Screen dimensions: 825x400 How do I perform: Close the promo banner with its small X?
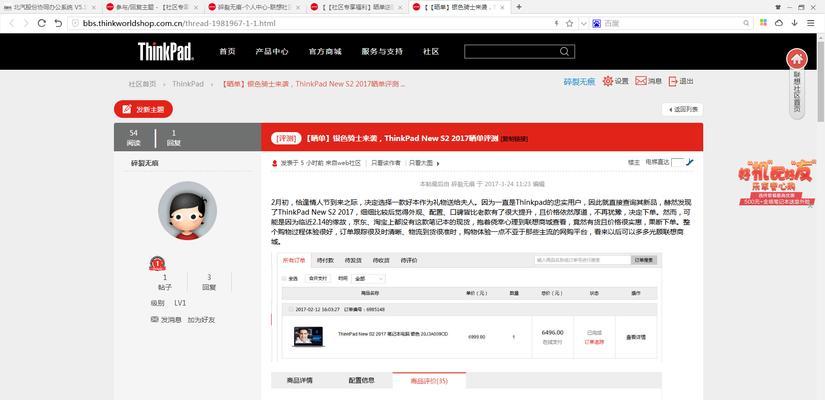point(811,207)
